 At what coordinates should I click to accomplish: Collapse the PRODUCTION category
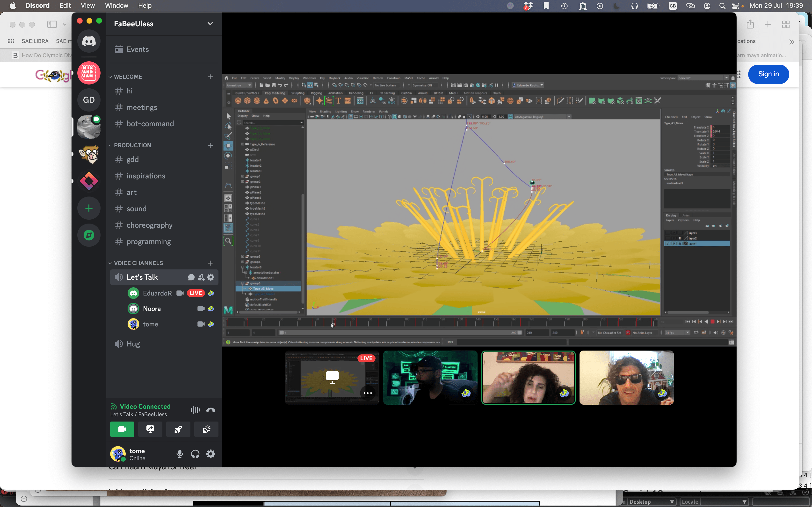[x=132, y=145]
